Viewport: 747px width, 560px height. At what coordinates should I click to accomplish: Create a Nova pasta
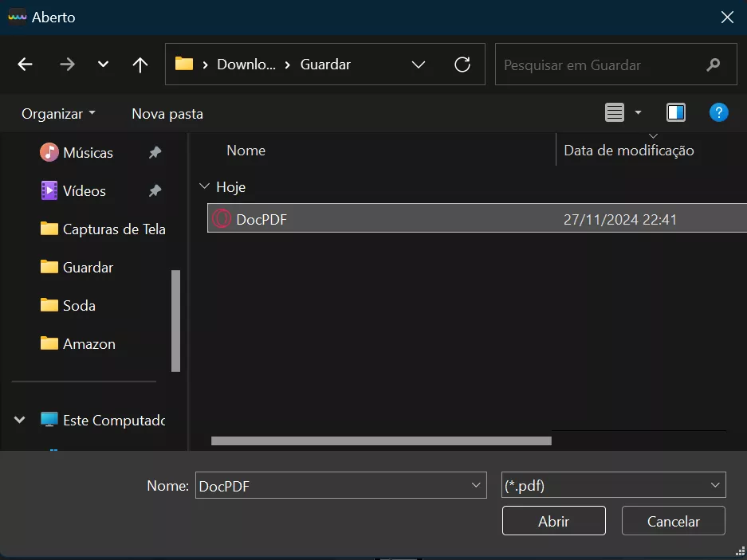coord(167,113)
